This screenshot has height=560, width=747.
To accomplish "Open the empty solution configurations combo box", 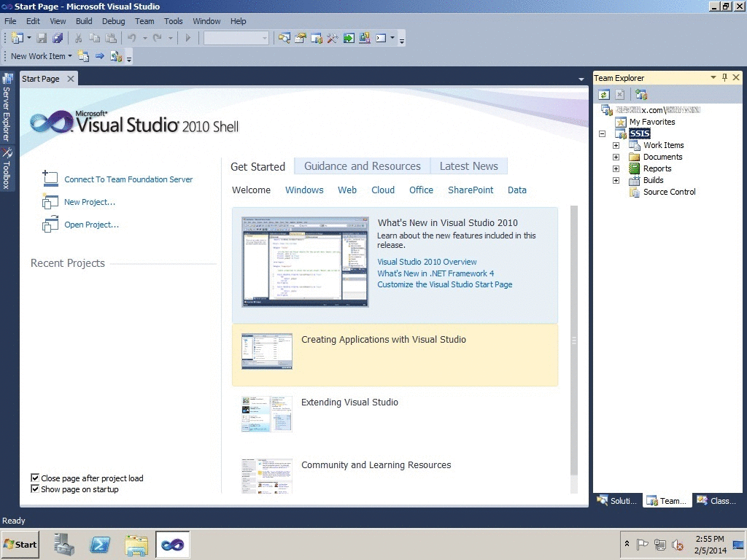I will (236, 38).
